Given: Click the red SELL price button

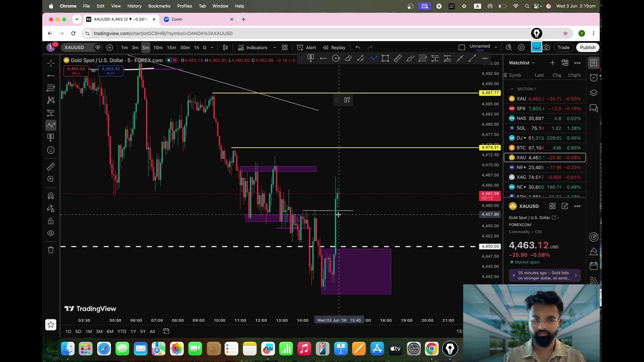Looking at the screenshot, I should [75, 71].
